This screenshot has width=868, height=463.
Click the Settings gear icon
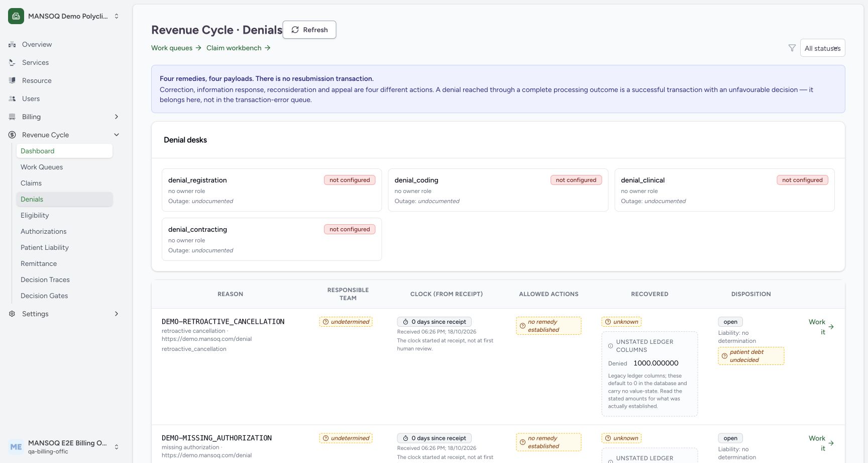click(x=12, y=314)
